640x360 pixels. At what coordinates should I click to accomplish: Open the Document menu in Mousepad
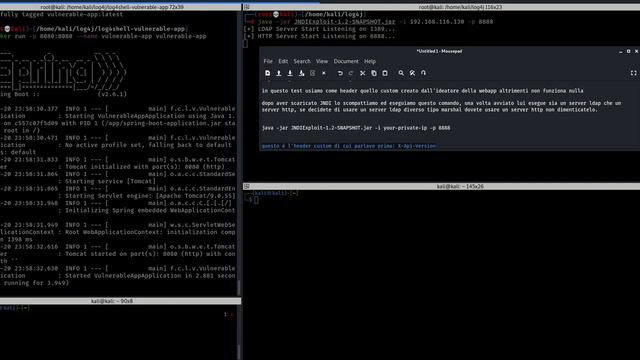(x=346, y=61)
